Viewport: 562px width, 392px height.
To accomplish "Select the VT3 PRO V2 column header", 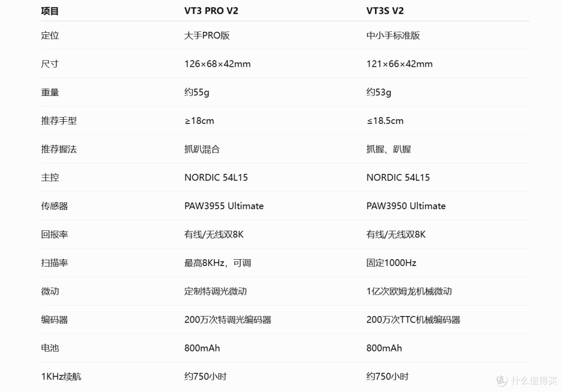I will (x=211, y=11).
